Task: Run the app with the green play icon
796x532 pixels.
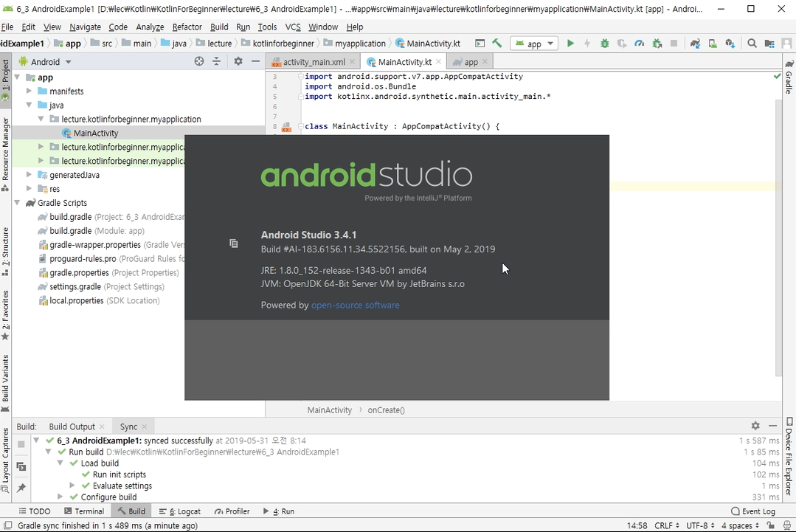Action: (x=570, y=44)
